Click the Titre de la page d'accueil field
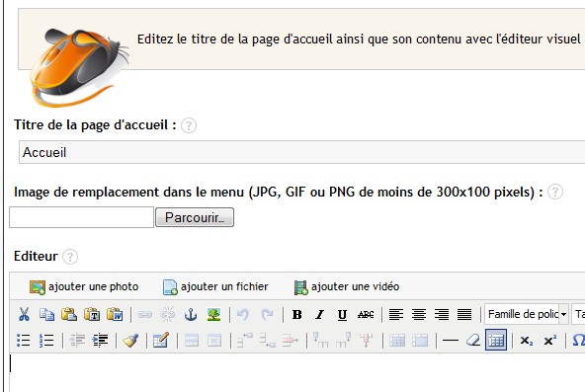Screen dimensions: 585x392 pos(301,152)
